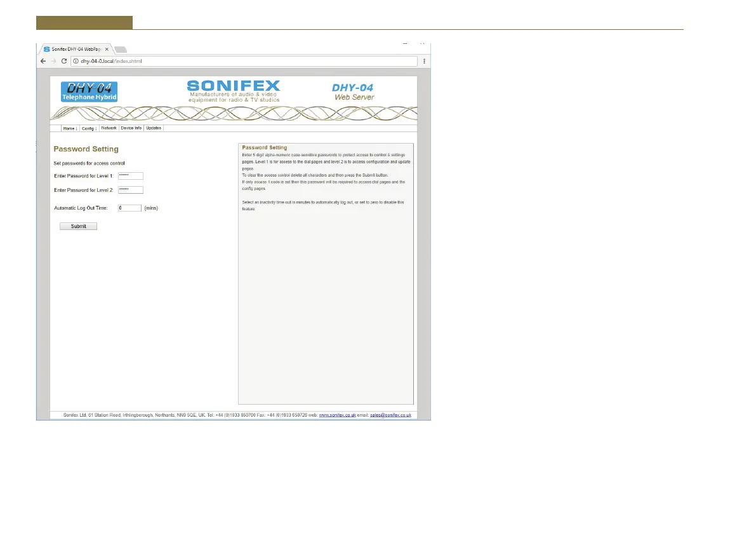This screenshot has width=756, height=533.
Task: Go to the Updates page
Action: coord(153,128)
